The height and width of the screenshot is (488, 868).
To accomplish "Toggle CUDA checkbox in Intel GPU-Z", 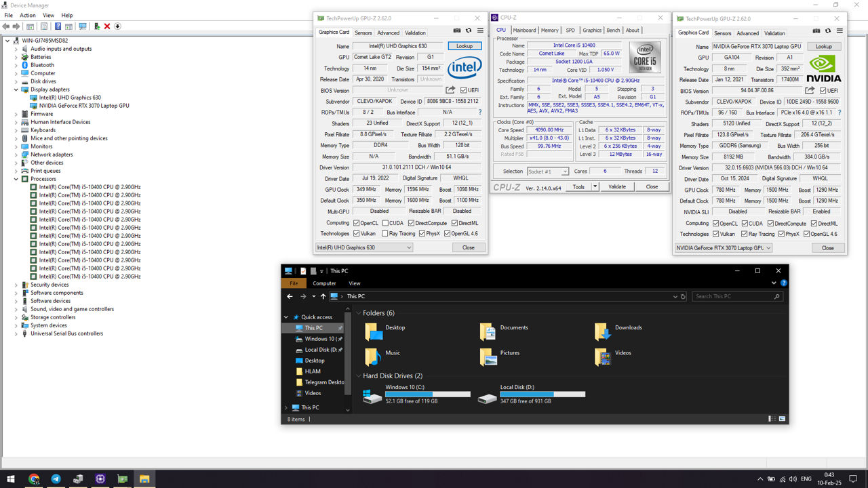I will point(385,223).
